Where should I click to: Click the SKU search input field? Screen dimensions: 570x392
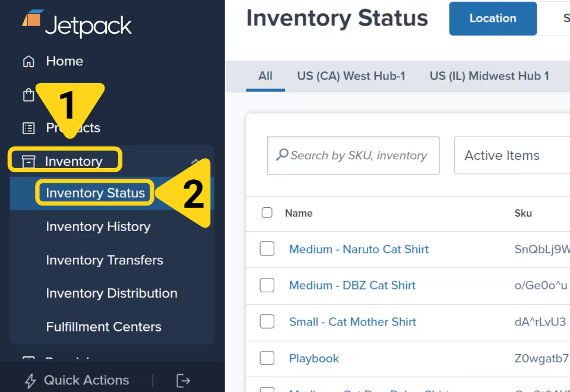click(x=356, y=155)
